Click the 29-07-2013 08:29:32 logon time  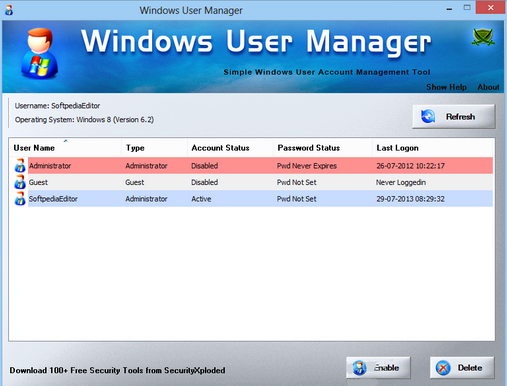pos(410,199)
